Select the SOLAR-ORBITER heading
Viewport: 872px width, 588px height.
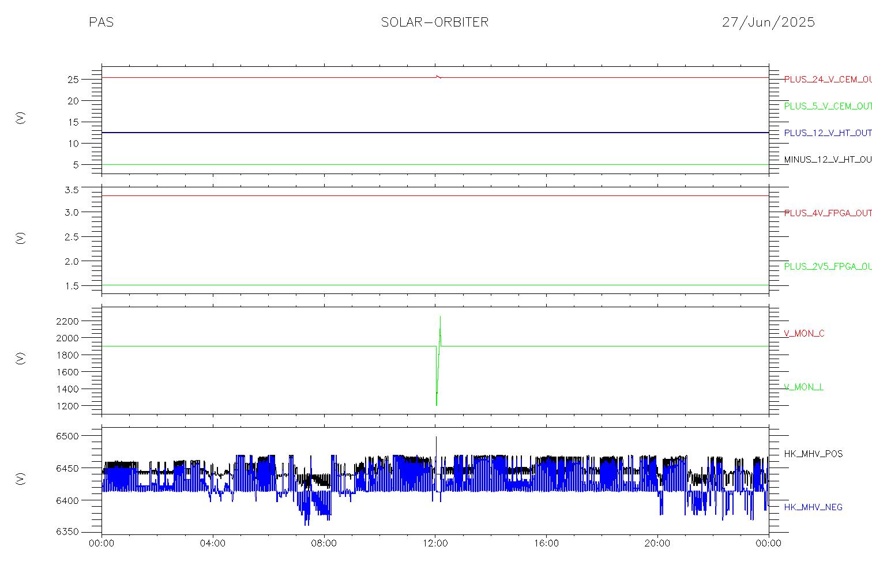click(435, 22)
